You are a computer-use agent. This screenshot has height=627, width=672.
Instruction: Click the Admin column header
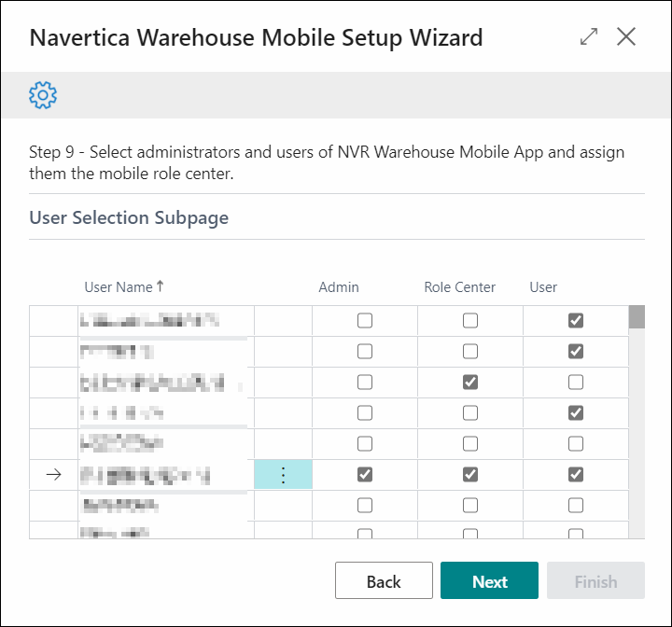pyautogui.click(x=339, y=286)
